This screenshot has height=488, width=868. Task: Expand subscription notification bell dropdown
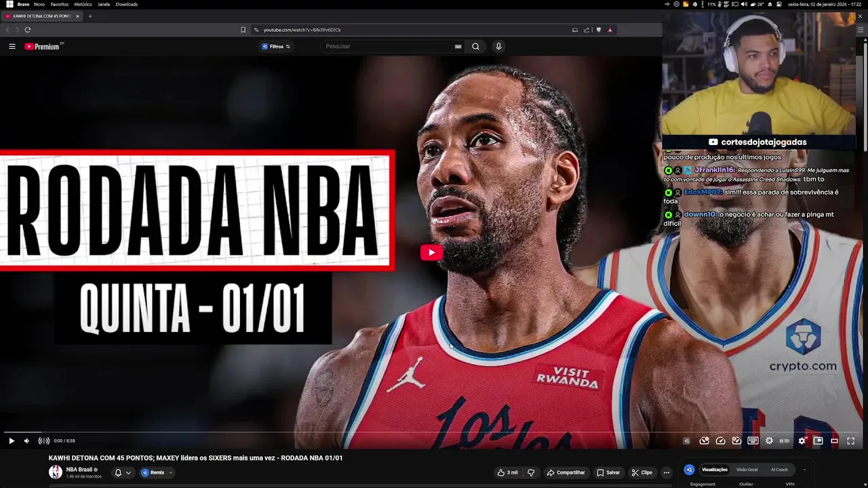click(123, 472)
